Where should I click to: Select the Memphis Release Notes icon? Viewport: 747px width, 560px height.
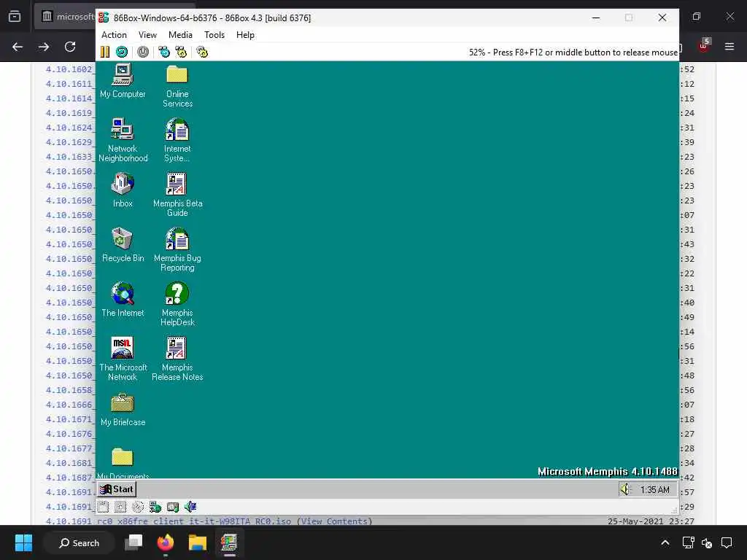coord(177,359)
